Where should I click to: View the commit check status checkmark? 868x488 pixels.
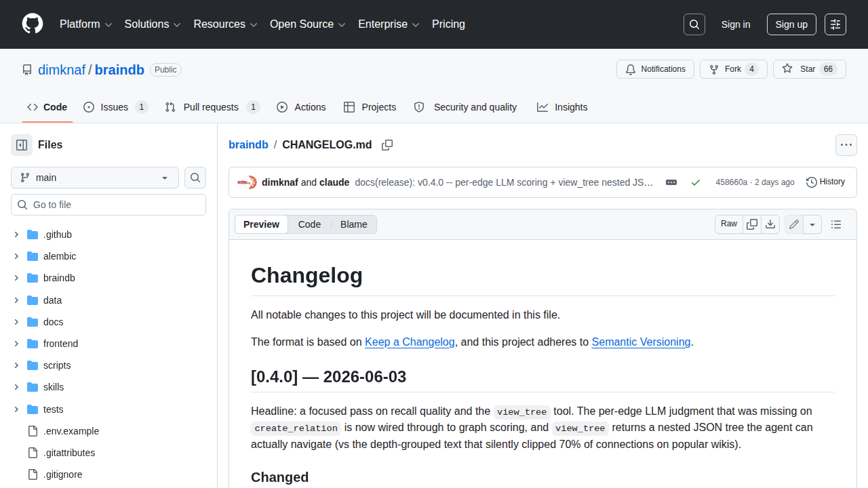pyautogui.click(x=695, y=182)
